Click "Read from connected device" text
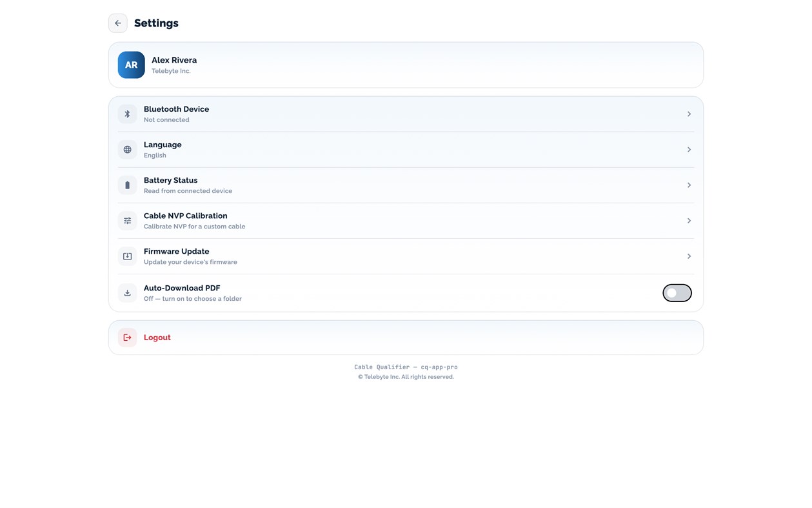 (188, 191)
